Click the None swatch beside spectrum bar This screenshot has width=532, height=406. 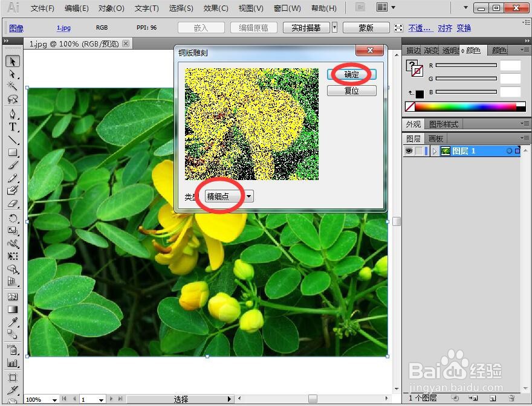click(x=410, y=106)
